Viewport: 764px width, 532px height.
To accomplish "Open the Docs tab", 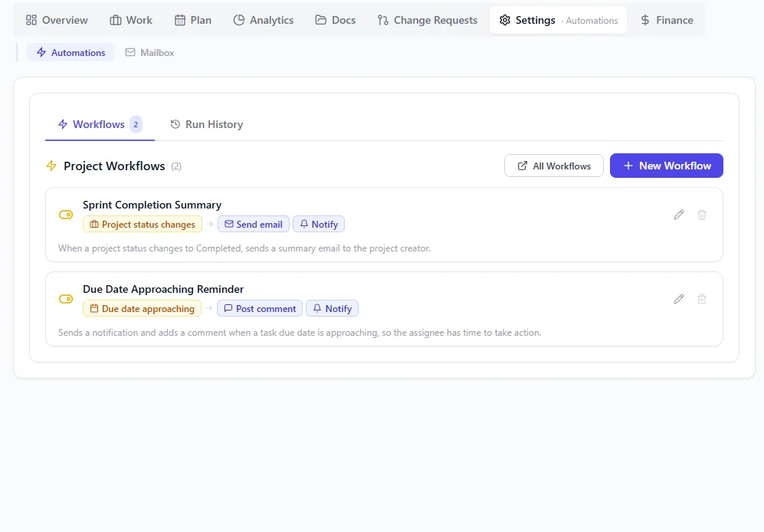I will pyautogui.click(x=335, y=20).
